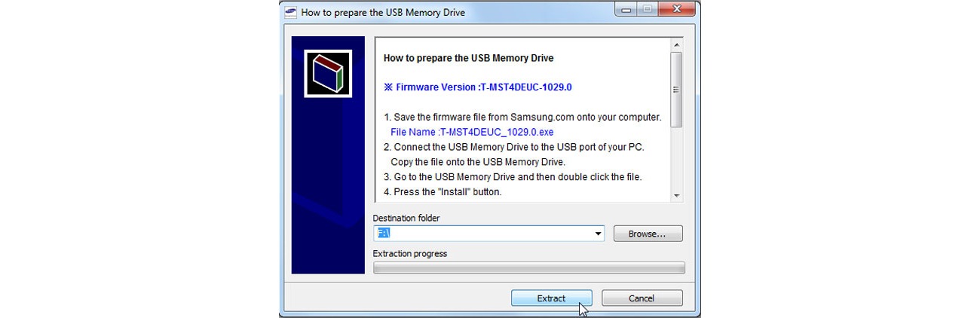Click the scrollbar up arrow in instructions

point(676,44)
